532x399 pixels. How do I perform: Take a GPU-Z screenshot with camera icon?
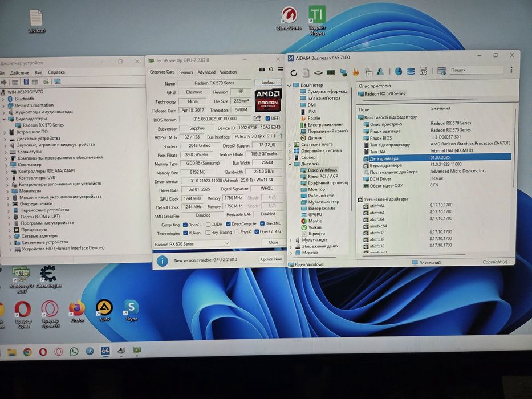262,70
